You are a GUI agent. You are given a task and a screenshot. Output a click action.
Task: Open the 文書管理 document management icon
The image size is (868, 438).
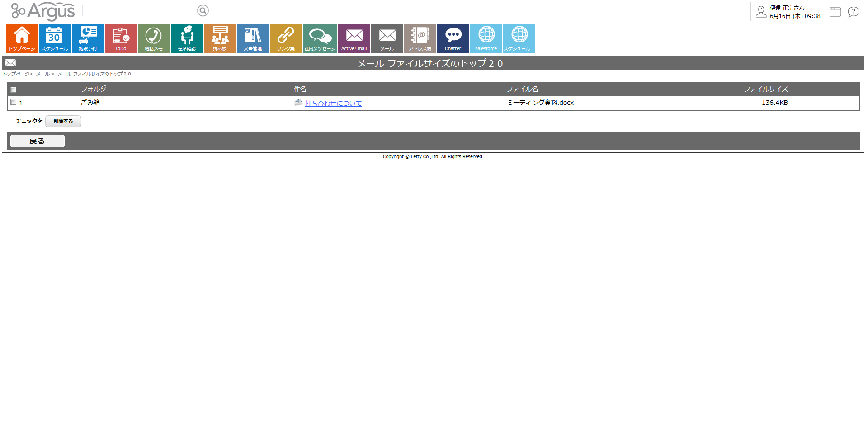click(x=253, y=38)
